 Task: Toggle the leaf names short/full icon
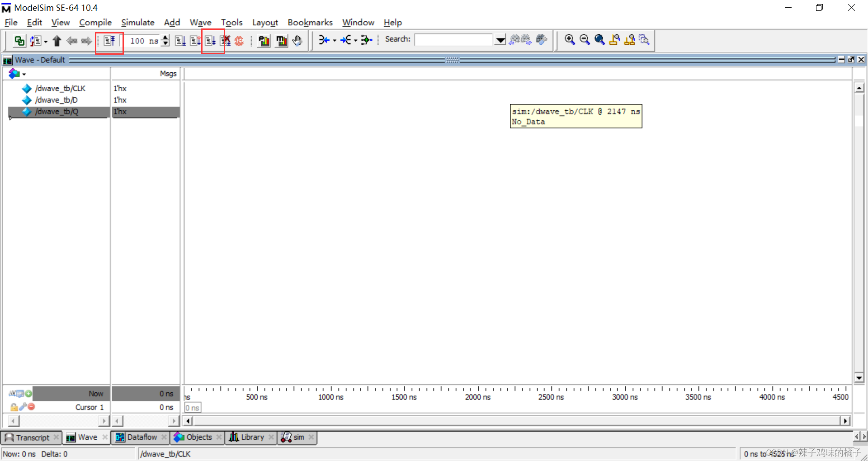pyautogui.click(x=12, y=394)
